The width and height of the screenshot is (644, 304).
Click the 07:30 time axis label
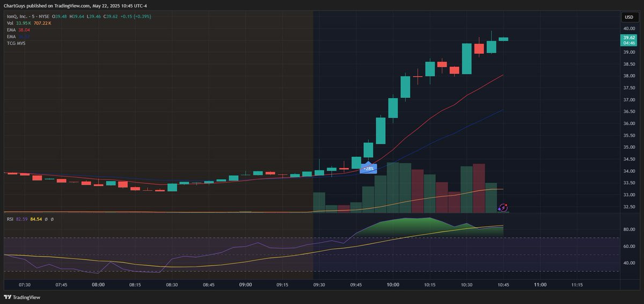coord(25,285)
